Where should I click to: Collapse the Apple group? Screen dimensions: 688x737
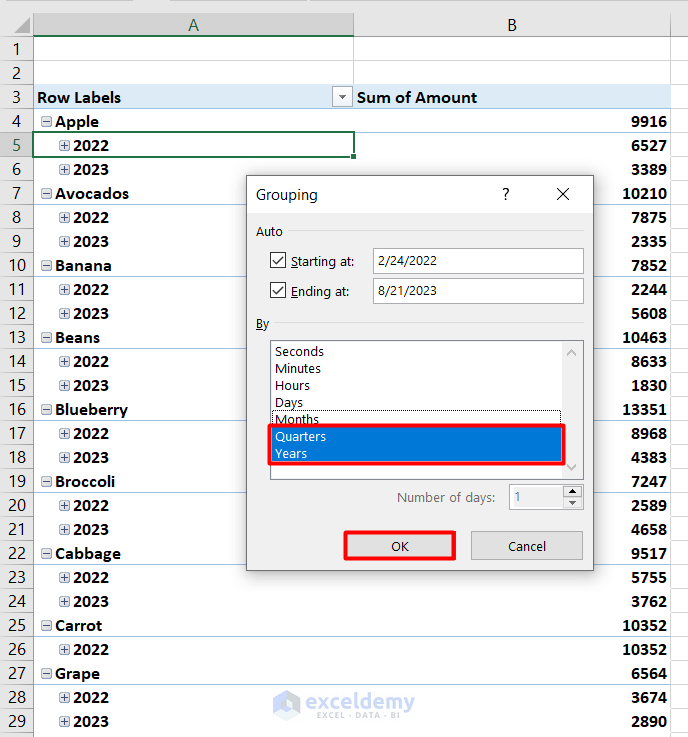click(46, 122)
